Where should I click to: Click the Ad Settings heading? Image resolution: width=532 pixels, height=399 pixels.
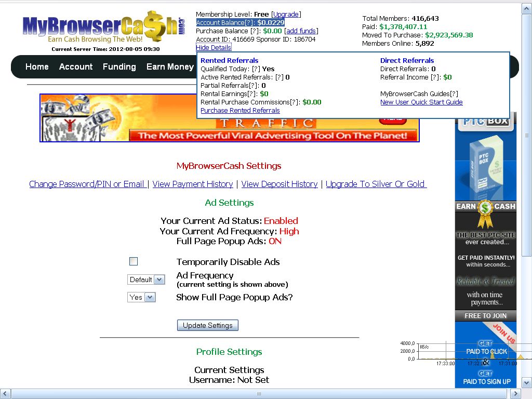(x=229, y=203)
